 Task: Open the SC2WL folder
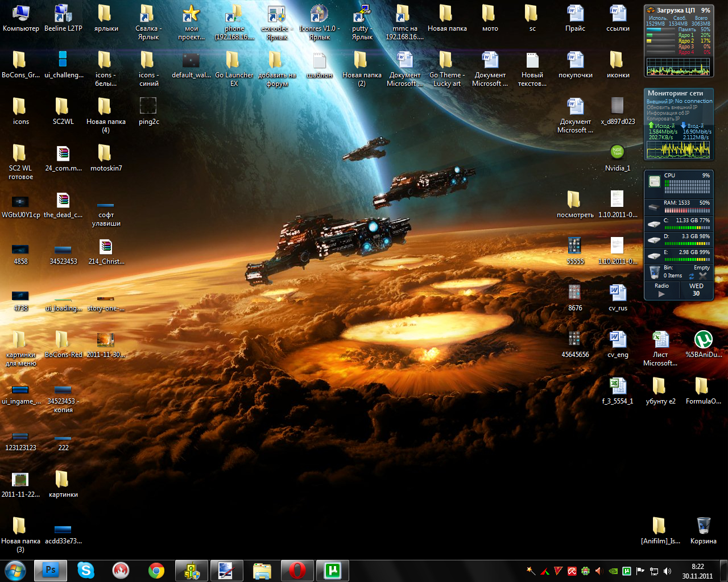[63, 111]
